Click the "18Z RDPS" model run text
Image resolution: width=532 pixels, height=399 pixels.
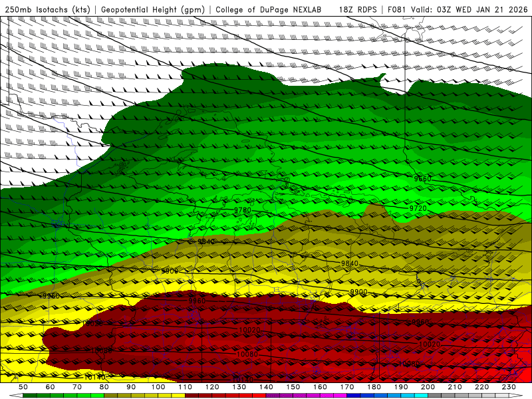tap(358, 9)
